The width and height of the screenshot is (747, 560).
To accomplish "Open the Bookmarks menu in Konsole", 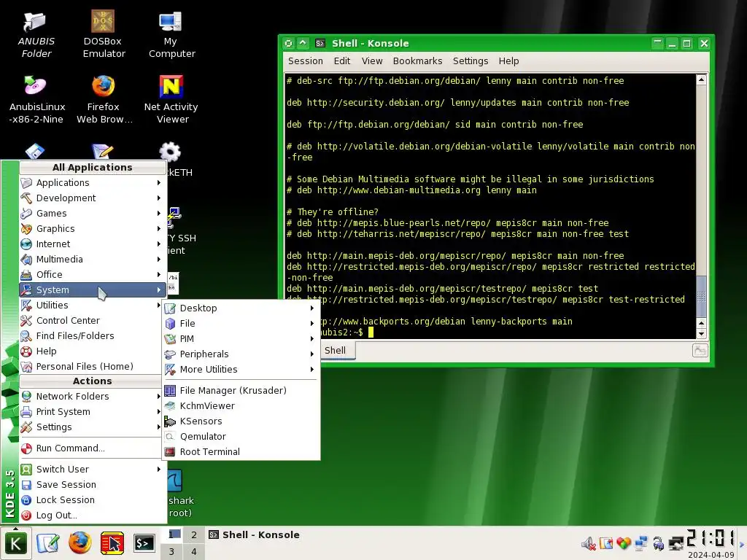I will 417,61.
